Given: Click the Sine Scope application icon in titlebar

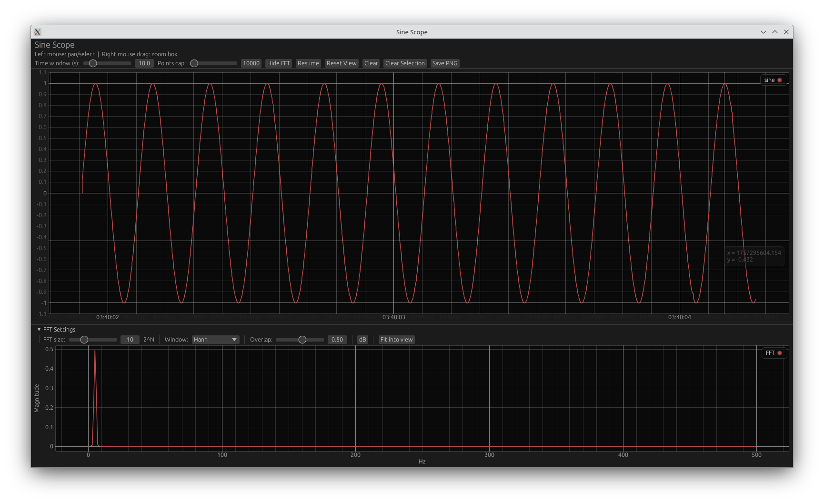Looking at the screenshot, I should 38,32.
